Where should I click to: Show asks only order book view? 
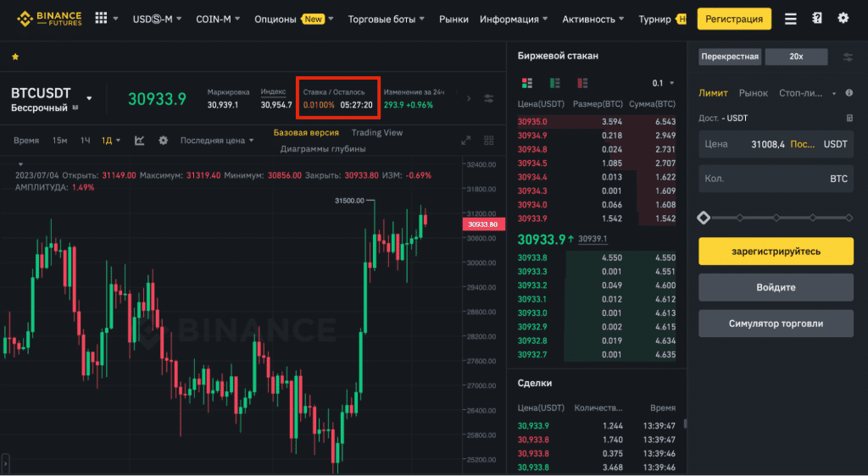[x=582, y=83]
